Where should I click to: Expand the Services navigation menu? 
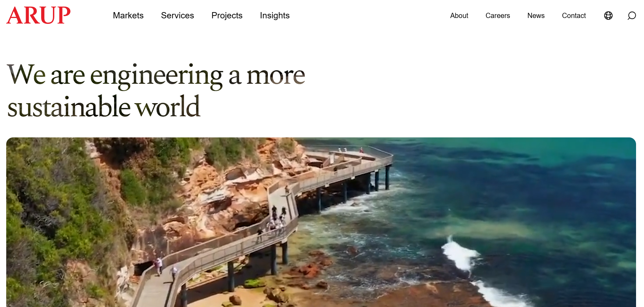[x=177, y=16]
